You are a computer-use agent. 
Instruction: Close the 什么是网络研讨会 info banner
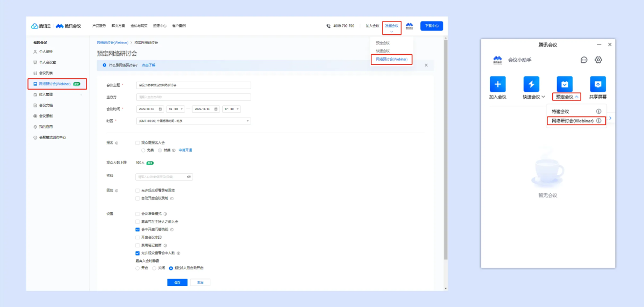(x=426, y=65)
